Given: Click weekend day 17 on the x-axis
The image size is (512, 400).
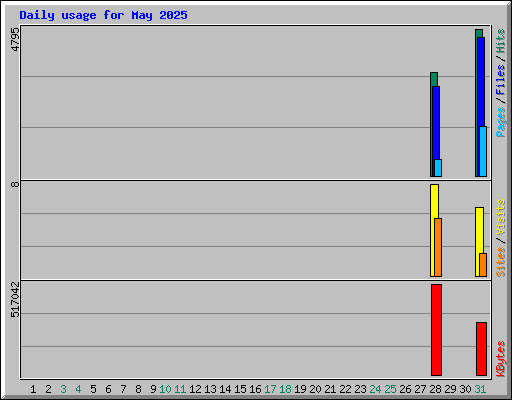Looking at the screenshot, I should pyautogui.click(x=270, y=389).
